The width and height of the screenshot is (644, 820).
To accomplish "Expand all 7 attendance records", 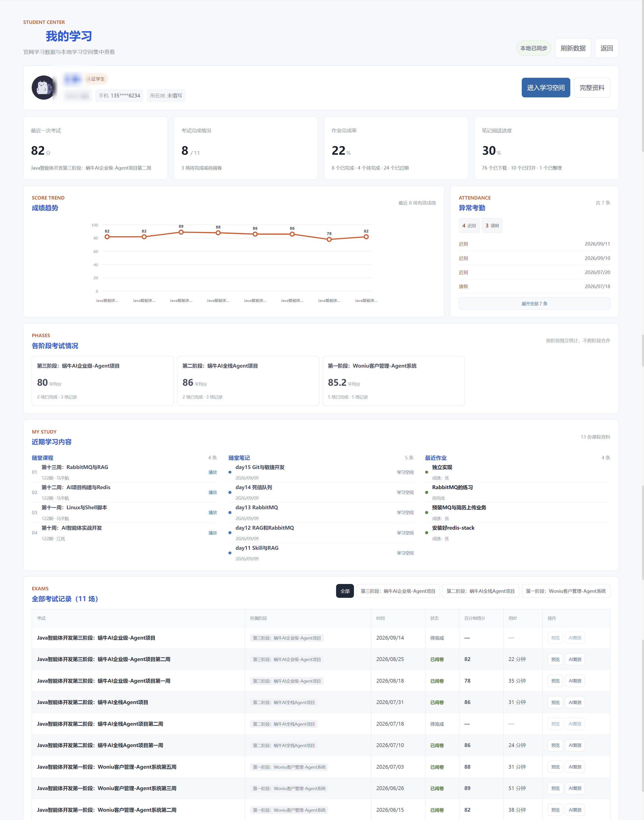I will 534,303.
